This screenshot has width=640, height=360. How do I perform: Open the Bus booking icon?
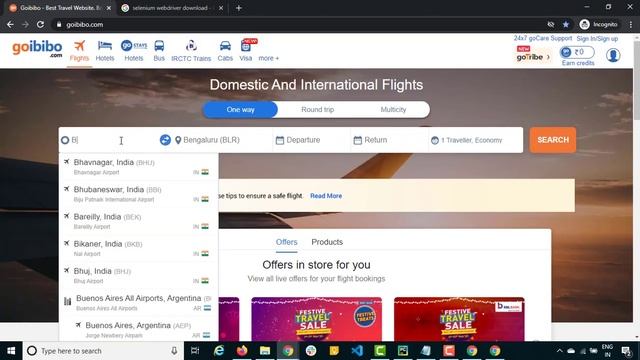[159, 51]
